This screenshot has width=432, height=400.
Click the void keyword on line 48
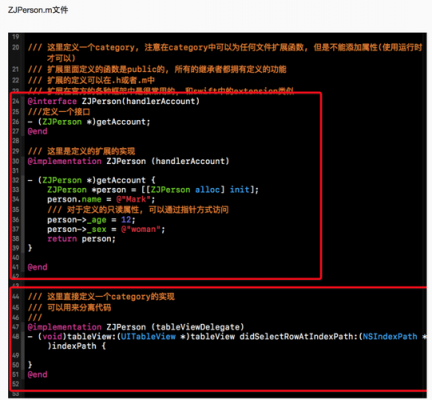(52, 337)
